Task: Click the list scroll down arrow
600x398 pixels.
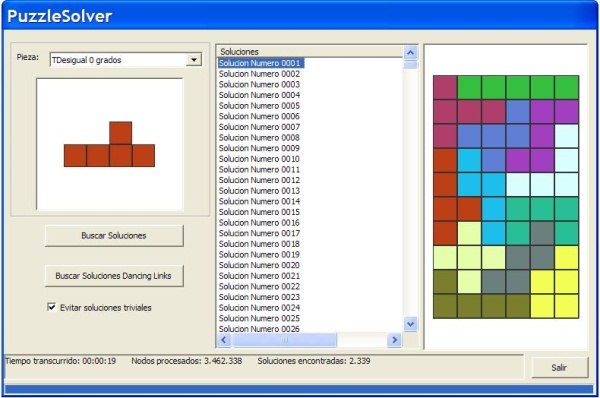Action: tap(411, 324)
